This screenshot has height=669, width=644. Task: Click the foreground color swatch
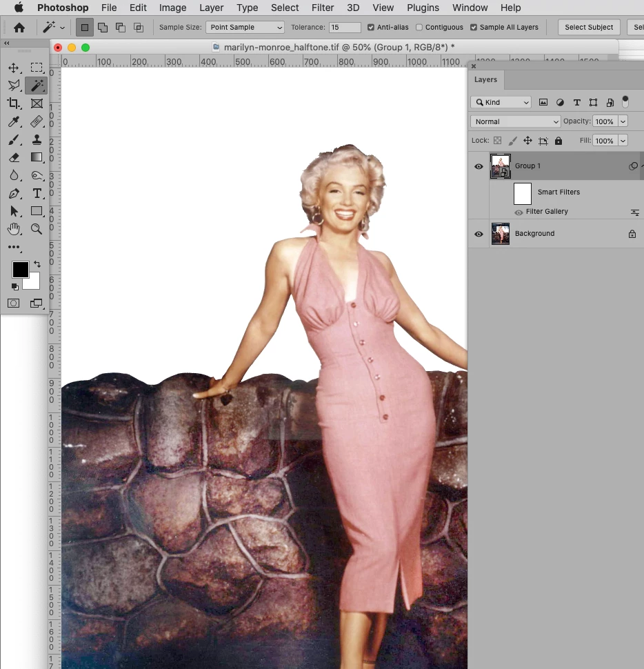coord(20,270)
